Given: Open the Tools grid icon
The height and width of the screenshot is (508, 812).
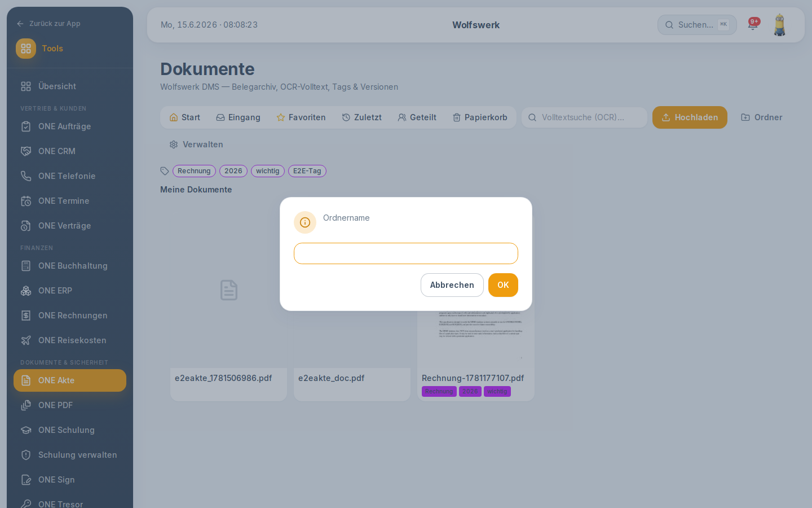Looking at the screenshot, I should [x=26, y=49].
